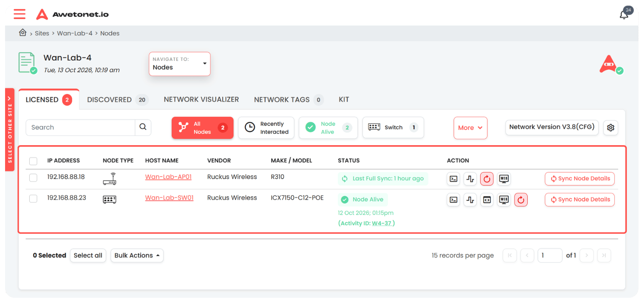Image resolution: width=644 pixels, height=304 pixels.
Task: Switch to the Discovered tab
Action: (117, 100)
